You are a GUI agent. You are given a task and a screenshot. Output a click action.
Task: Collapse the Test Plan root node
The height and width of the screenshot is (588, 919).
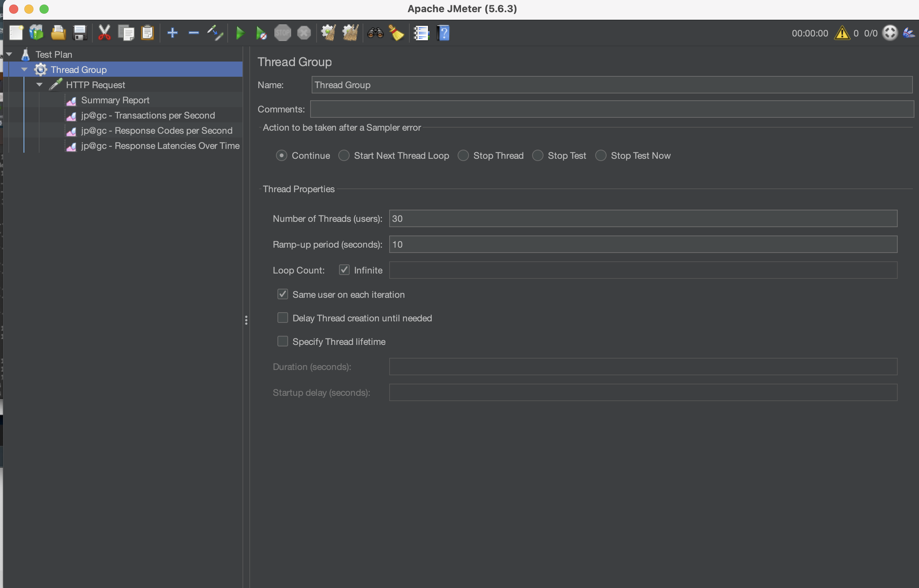(x=9, y=54)
